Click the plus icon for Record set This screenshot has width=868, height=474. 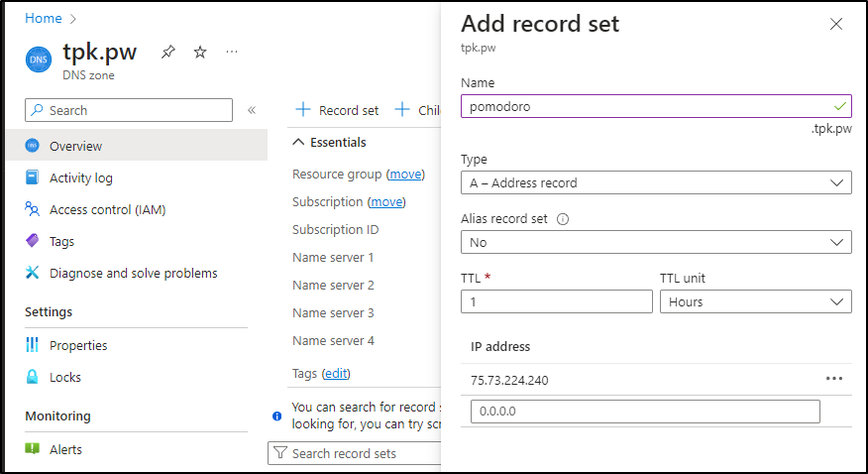click(x=303, y=110)
